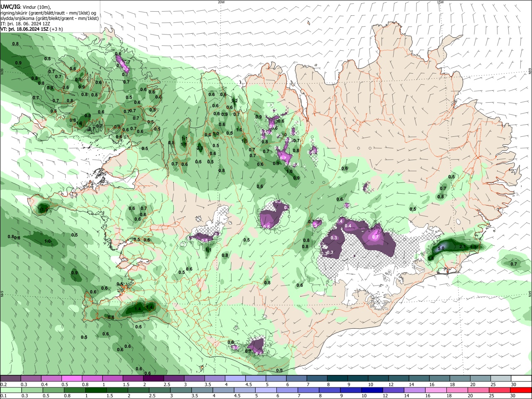Click the bright pink swatch between 0.5 and 0.8 on snow scale

(72, 378)
